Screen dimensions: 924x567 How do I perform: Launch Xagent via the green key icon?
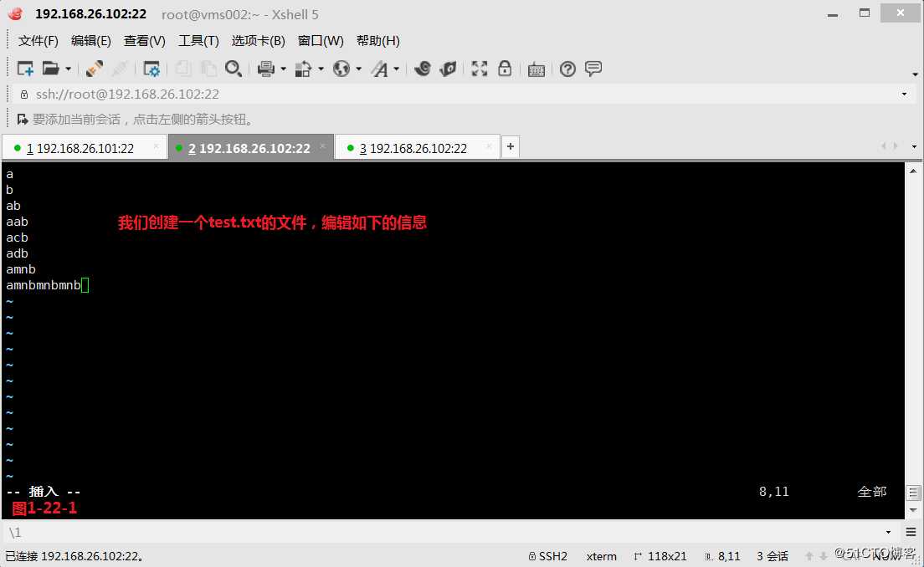tap(448, 69)
